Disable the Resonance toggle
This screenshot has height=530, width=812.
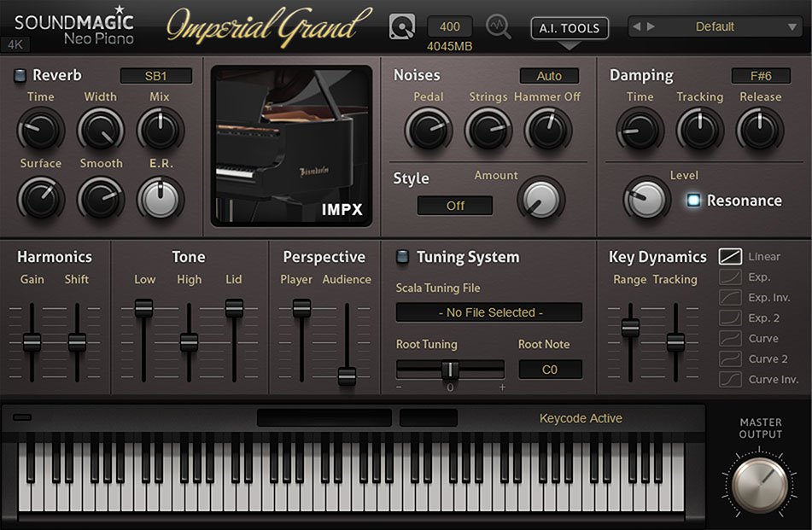tap(693, 201)
